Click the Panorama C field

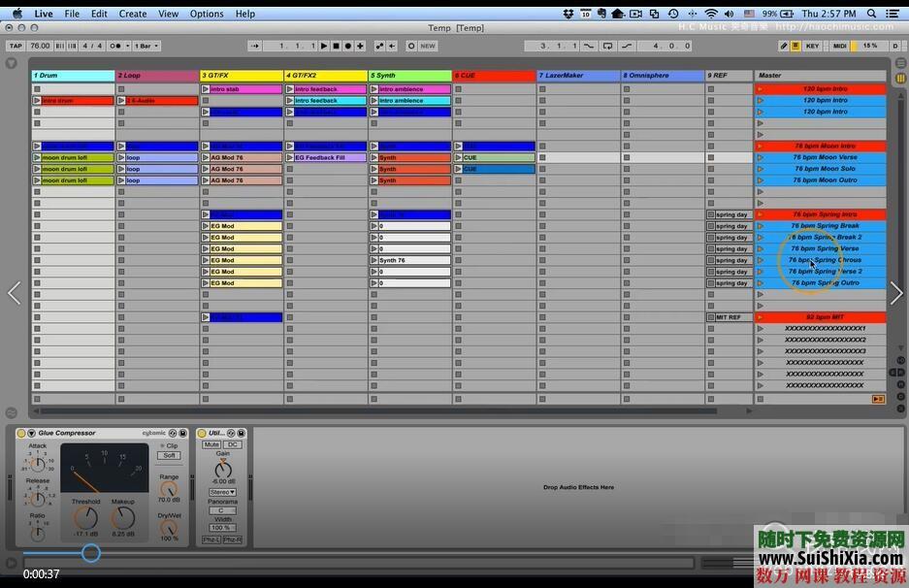click(x=222, y=511)
